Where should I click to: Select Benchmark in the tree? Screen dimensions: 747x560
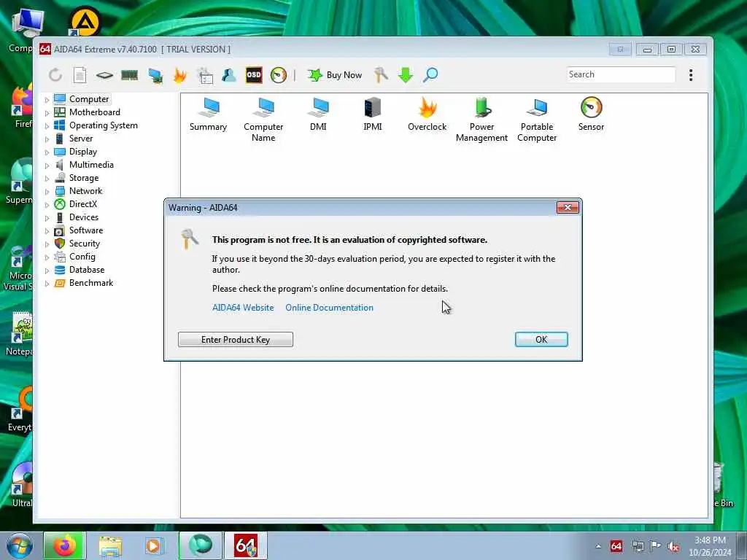point(91,283)
